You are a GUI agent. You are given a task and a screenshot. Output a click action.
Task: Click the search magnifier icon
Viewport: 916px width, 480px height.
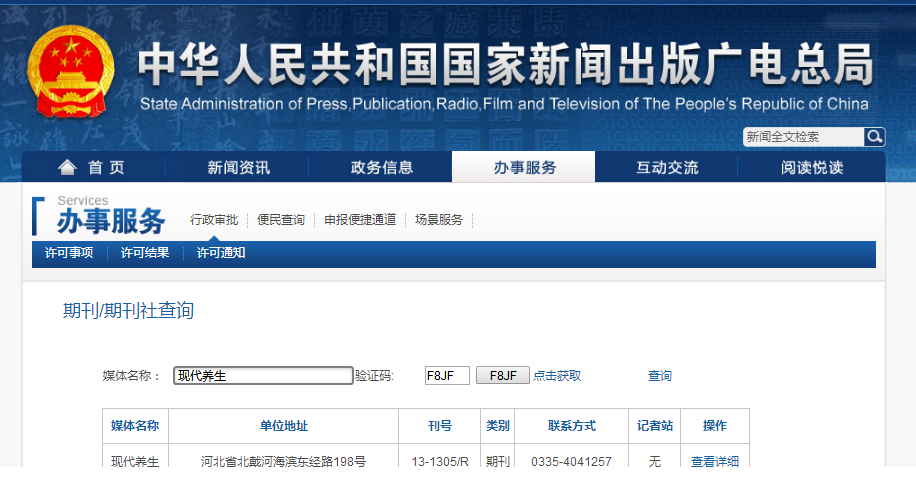874,137
